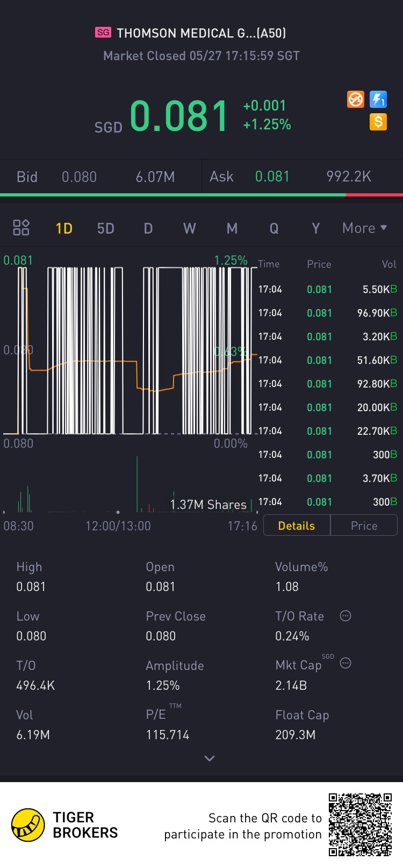Image resolution: width=403 pixels, height=868 pixels.
Task: Tap the pink SG market badge
Action: coord(103,33)
